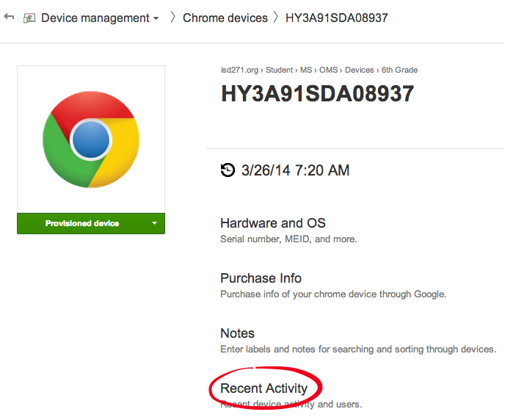Go to Chrome devices breadcrumb
Viewport: 505px width, 420px height.
pyautogui.click(x=225, y=18)
